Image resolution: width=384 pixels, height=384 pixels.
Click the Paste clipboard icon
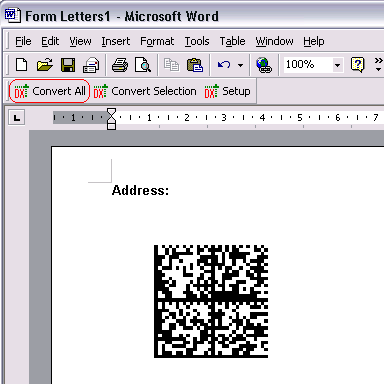click(x=195, y=65)
